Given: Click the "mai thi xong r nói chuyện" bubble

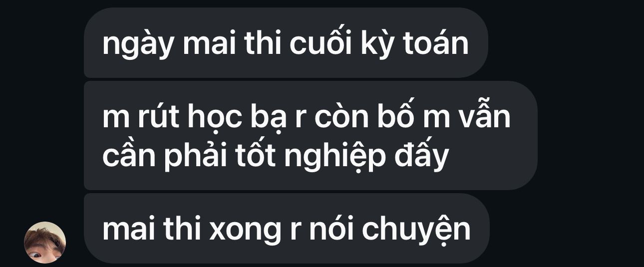Looking at the screenshot, I should tap(287, 229).
